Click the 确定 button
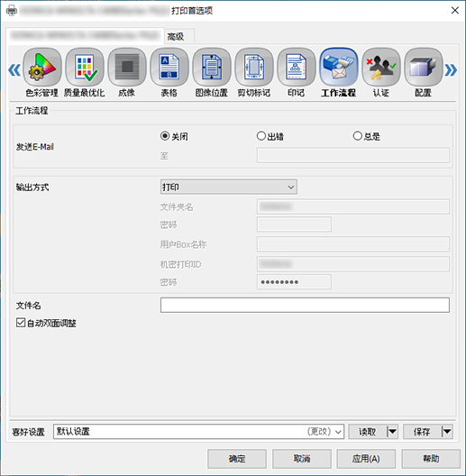Viewport: 466px width, 476px height. click(x=237, y=459)
